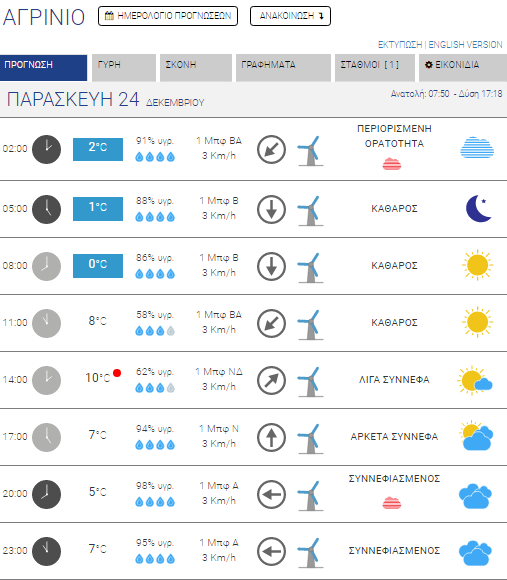
Task: Switch to the ΓΥΡΗ tab
Action: pos(124,68)
